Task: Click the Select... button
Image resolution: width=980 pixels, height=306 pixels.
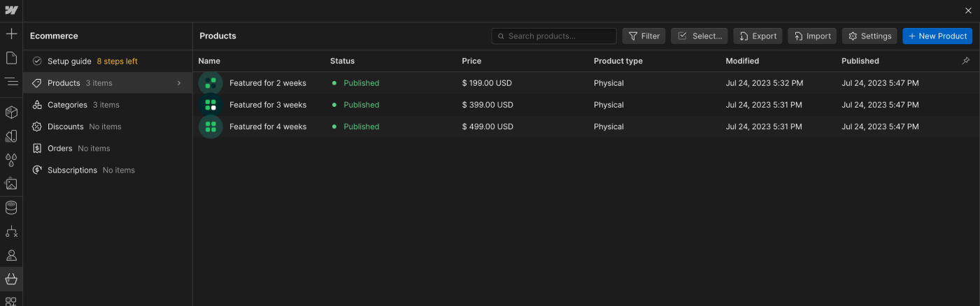Action: (700, 36)
